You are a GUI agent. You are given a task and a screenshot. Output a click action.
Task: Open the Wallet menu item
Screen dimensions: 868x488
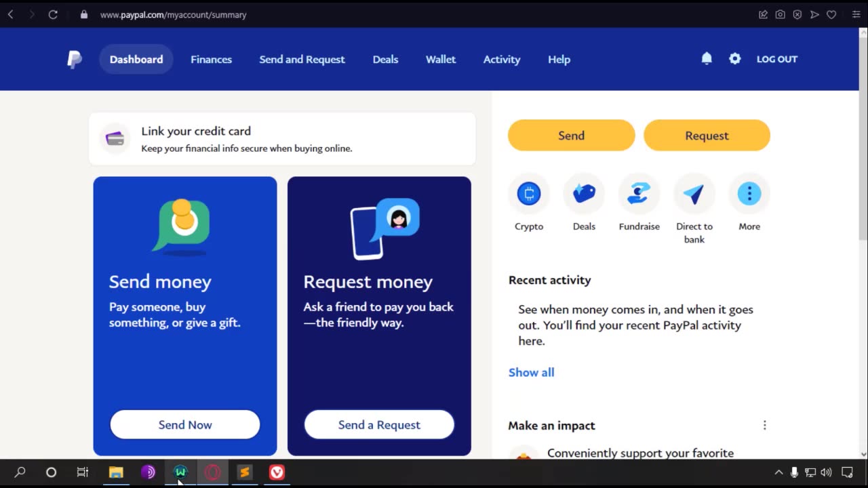441,60
